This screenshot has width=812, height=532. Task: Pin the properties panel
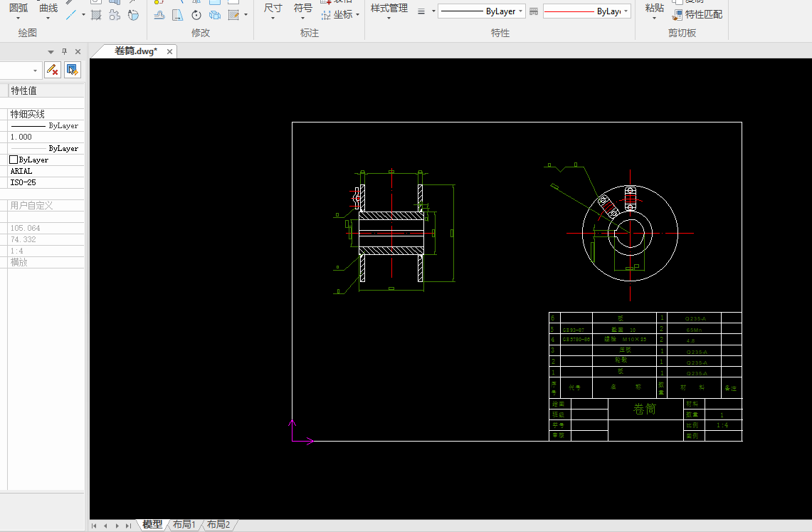click(x=64, y=51)
